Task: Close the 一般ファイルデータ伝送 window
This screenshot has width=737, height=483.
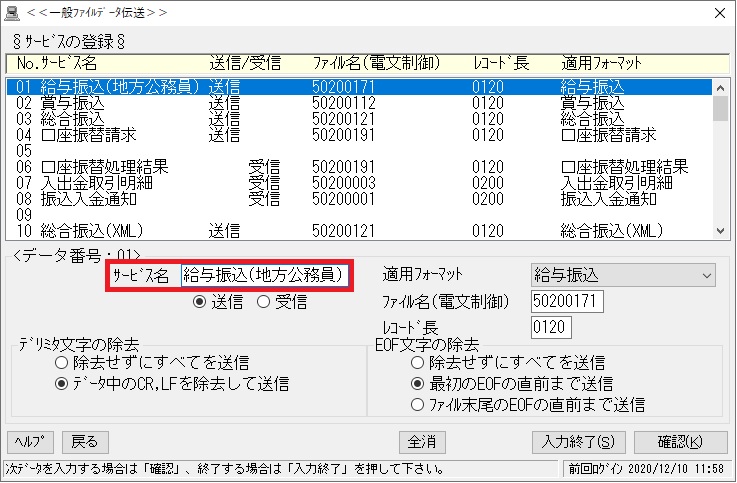Action: point(720,13)
